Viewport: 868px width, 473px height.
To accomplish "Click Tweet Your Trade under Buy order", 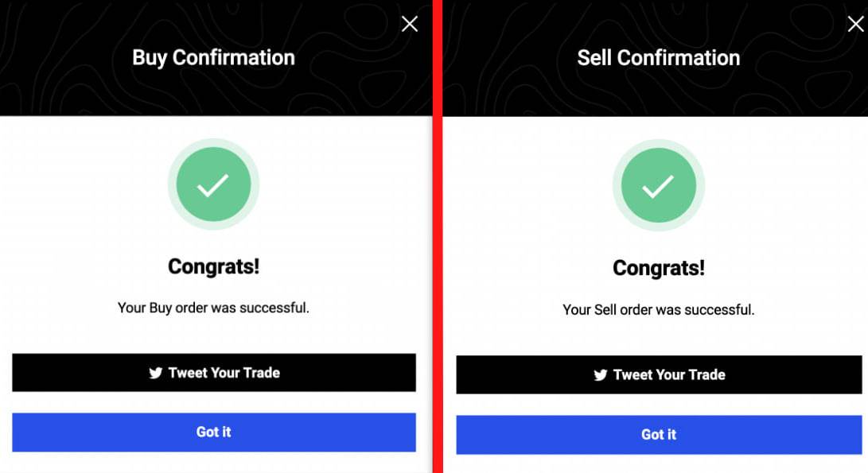I will tap(214, 373).
